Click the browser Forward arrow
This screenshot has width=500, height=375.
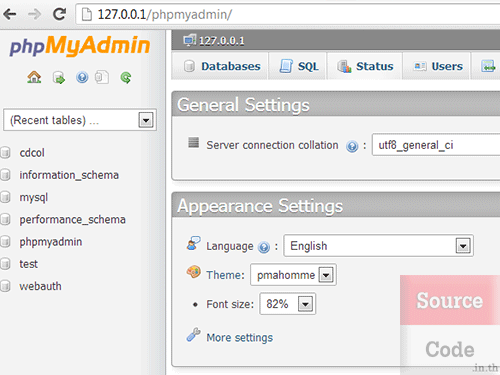click(x=34, y=14)
